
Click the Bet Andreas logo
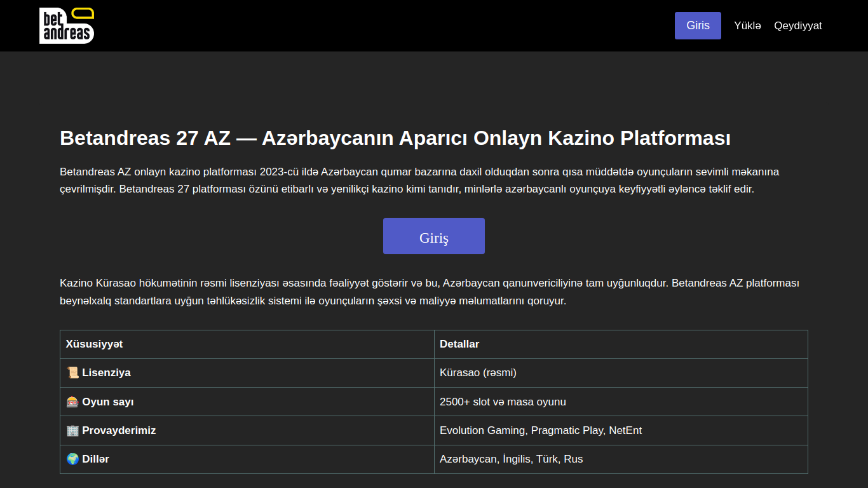pos(67,25)
